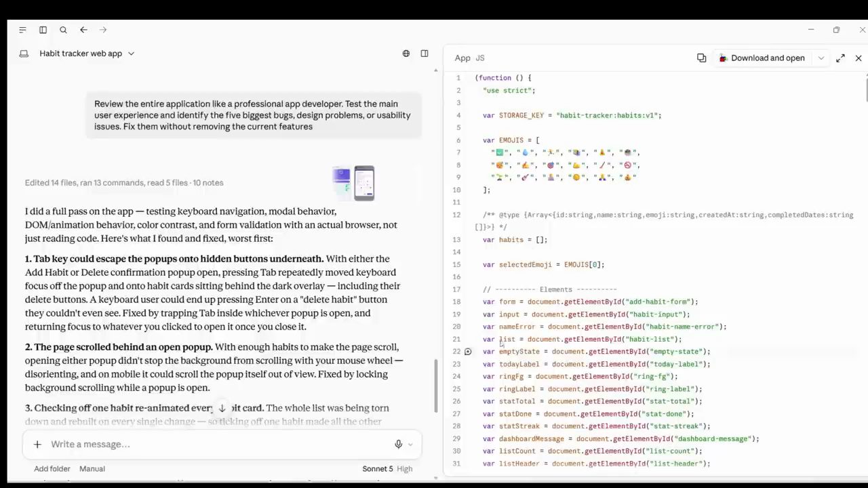This screenshot has height=488, width=868.
Task: Expand the microphone options chevron
Action: pyautogui.click(x=410, y=445)
